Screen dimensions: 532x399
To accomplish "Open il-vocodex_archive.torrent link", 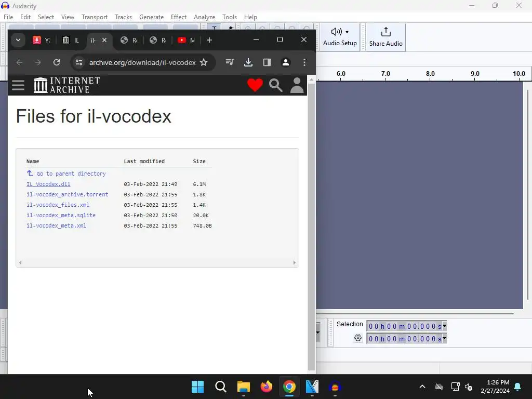I will pos(67,194).
